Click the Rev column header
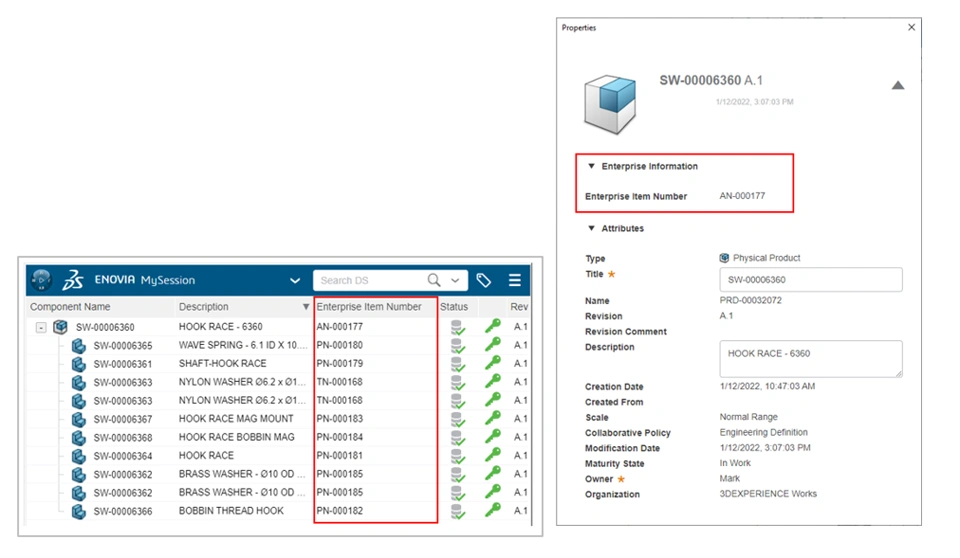The width and height of the screenshot is (960, 558). 519,307
